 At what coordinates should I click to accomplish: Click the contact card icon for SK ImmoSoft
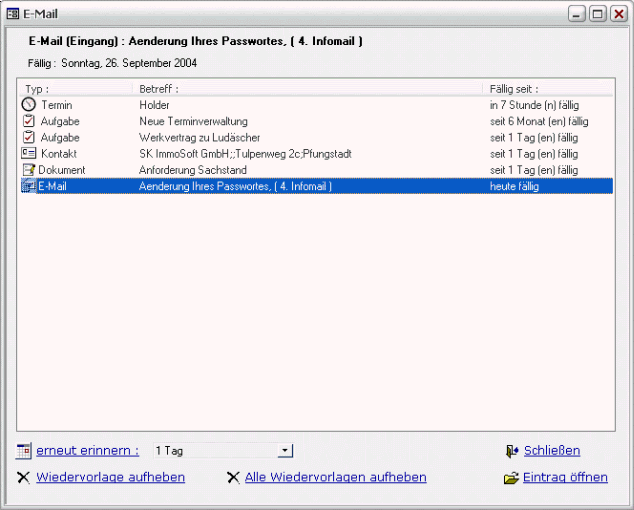[x=28, y=154]
